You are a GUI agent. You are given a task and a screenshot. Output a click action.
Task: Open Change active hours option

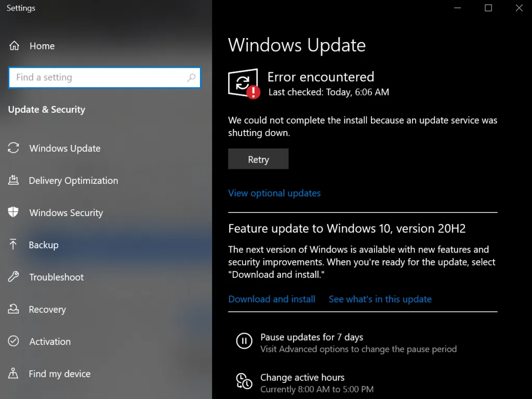(302, 377)
